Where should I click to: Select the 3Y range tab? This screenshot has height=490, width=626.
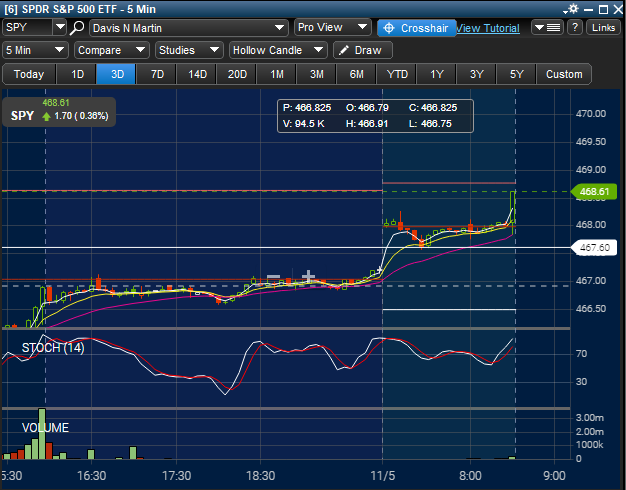(476, 74)
